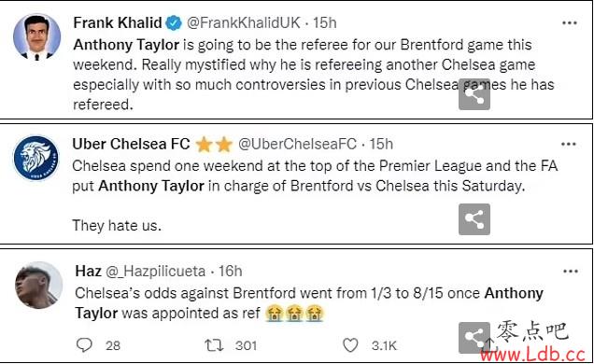Open more options on Uber Chelsea FC tweet
The height and width of the screenshot is (364, 594).
(569, 144)
